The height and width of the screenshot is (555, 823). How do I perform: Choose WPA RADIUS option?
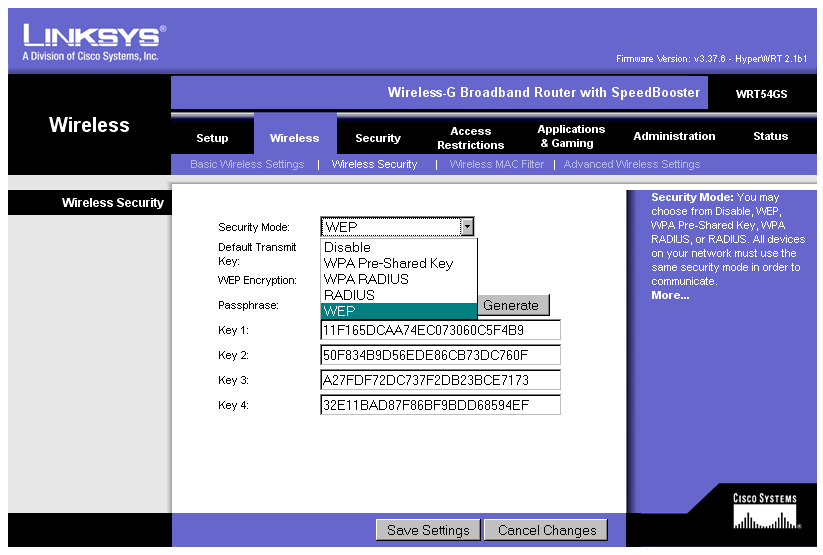tap(398, 279)
